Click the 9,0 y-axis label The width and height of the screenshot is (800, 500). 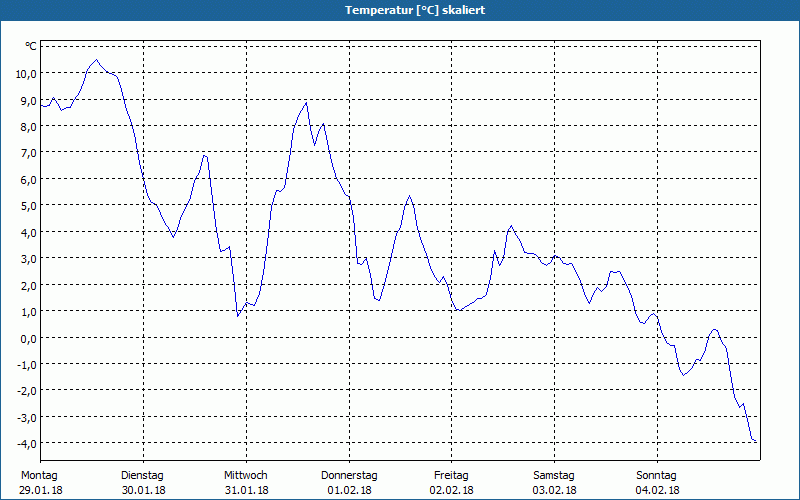point(29,100)
